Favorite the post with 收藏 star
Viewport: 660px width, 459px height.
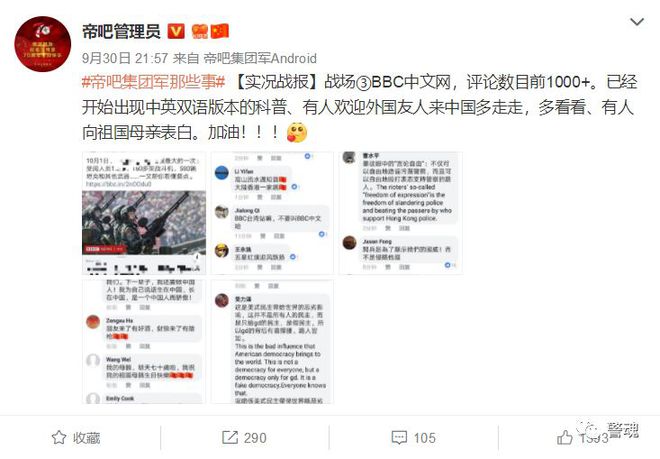pyautogui.click(x=76, y=438)
